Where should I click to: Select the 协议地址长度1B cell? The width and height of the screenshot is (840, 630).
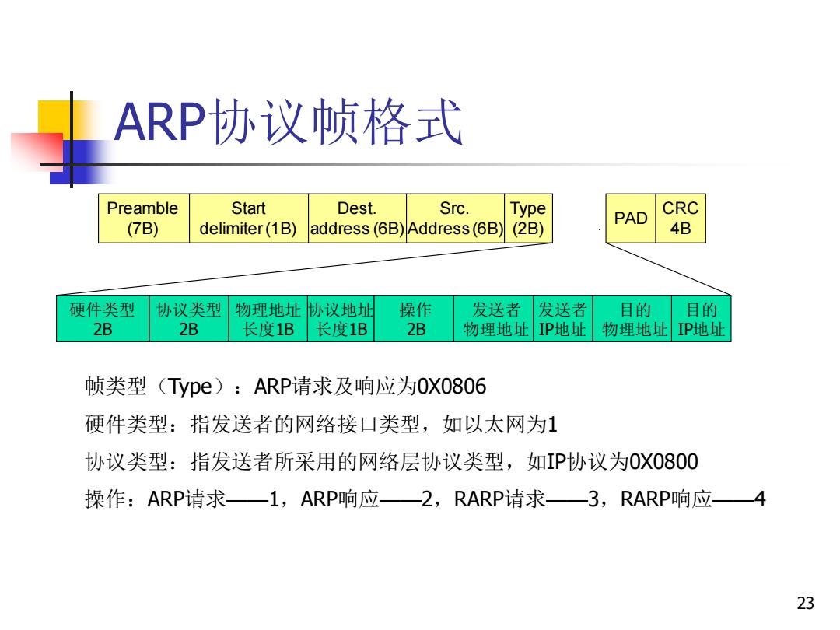(341, 319)
